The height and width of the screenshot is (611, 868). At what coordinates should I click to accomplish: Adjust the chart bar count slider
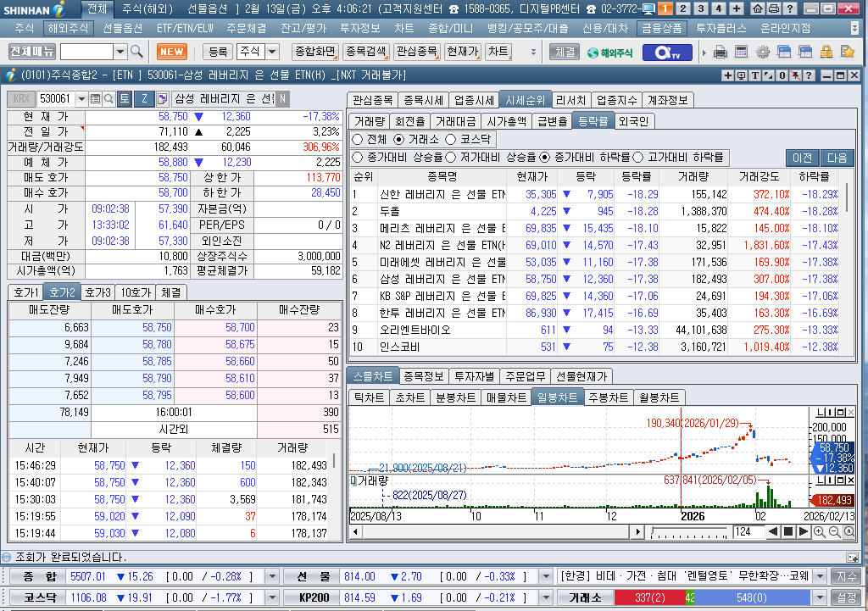pos(689,534)
